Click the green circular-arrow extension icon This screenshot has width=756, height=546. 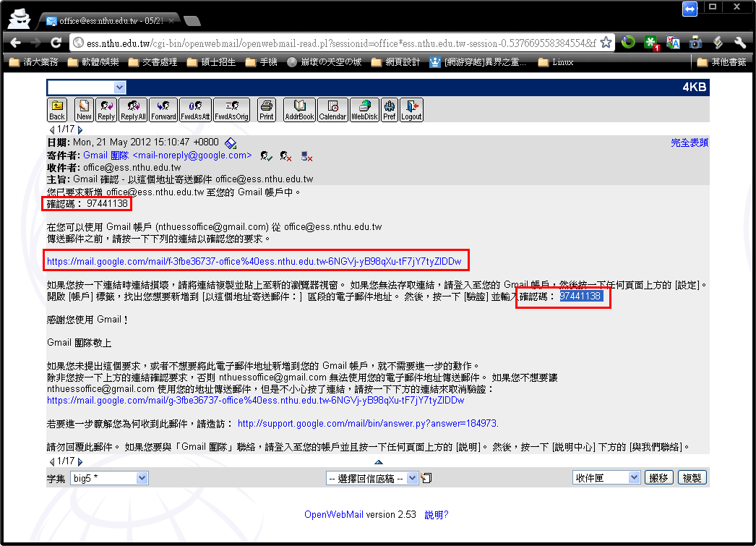(628, 43)
